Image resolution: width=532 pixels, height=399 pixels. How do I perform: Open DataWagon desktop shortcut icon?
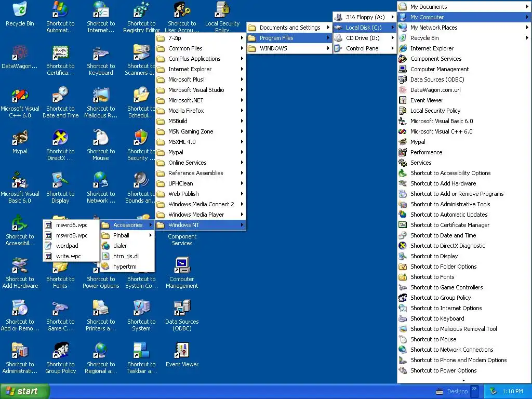point(20,57)
